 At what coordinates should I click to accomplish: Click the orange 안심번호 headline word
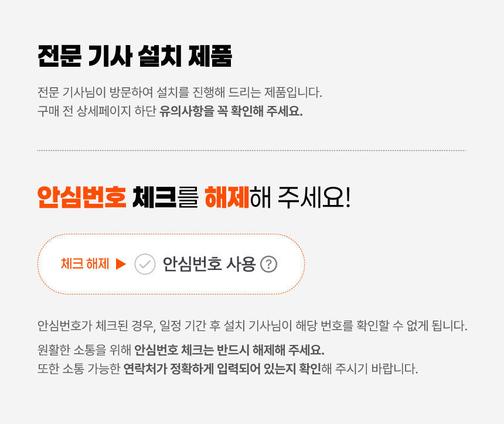point(82,197)
